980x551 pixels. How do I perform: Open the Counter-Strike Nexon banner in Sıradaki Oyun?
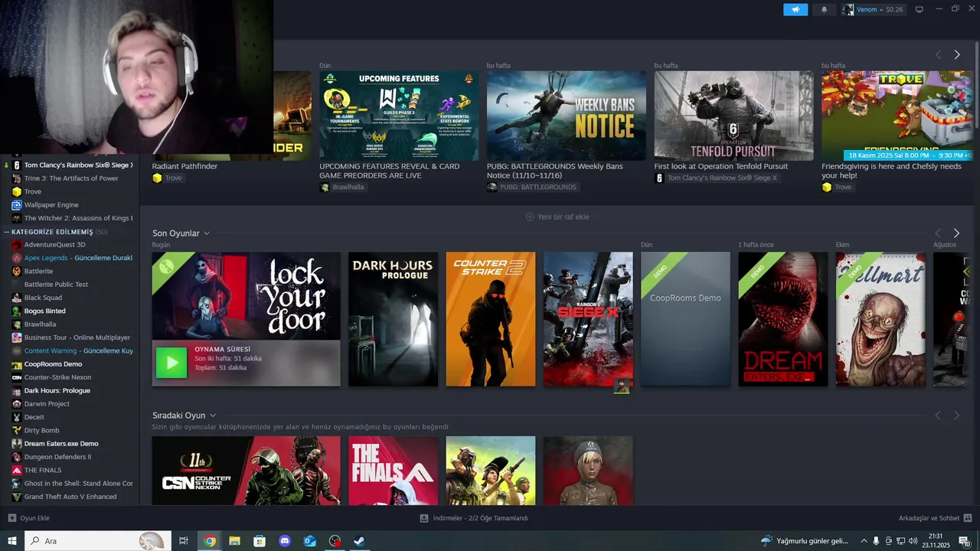coord(246,471)
